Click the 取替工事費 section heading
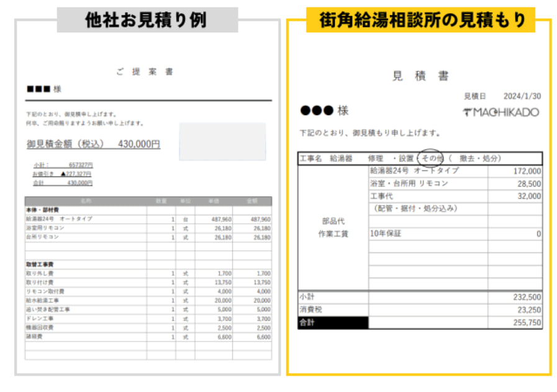 [x=40, y=264]
